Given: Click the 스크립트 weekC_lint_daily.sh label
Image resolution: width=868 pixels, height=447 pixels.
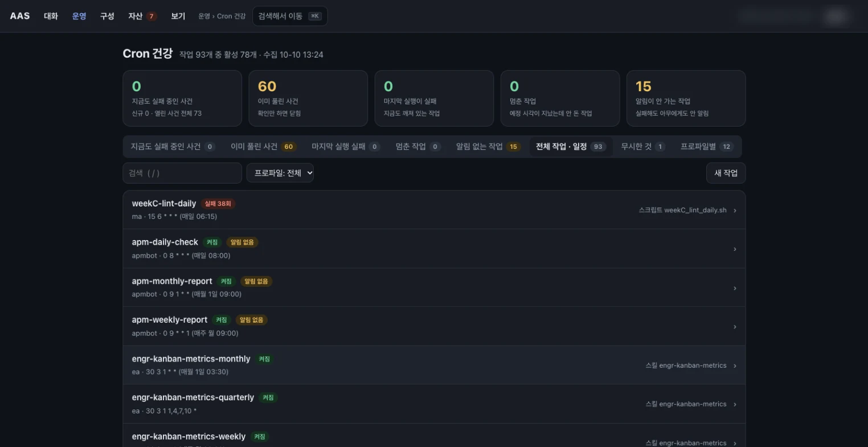Looking at the screenshot, I should (x=683, y=210).
